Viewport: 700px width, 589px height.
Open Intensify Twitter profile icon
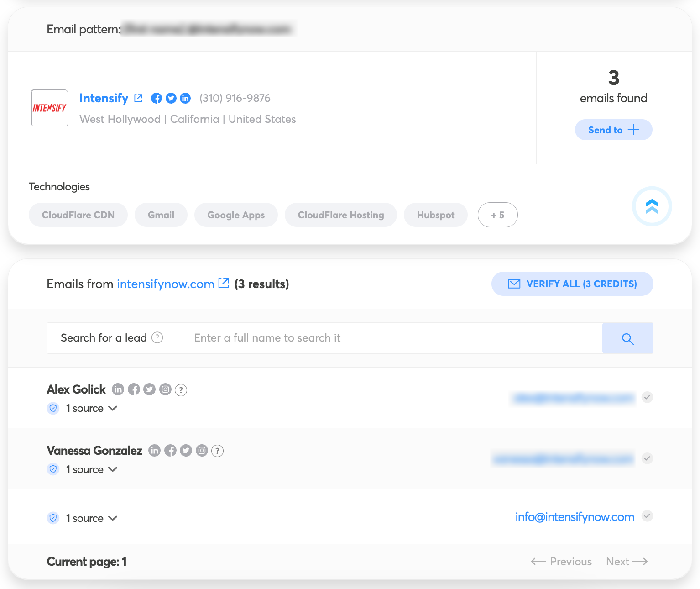[x=171, y=98]
